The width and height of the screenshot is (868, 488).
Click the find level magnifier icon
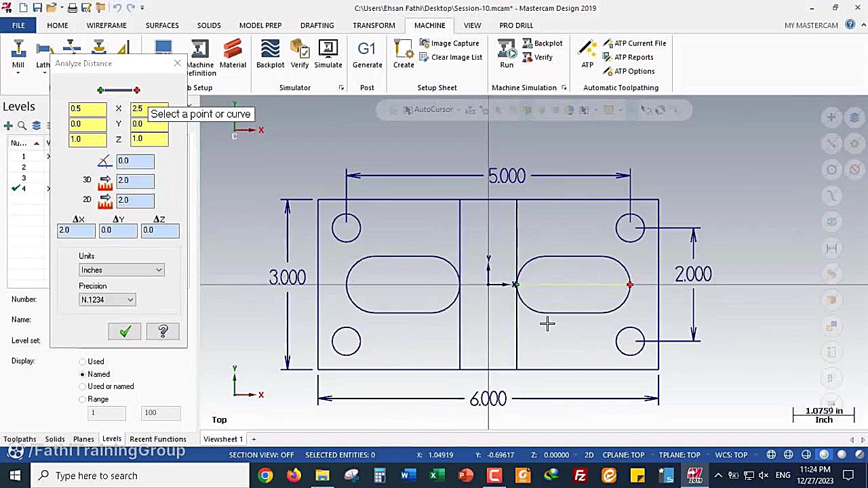click(x=22, y=125)
